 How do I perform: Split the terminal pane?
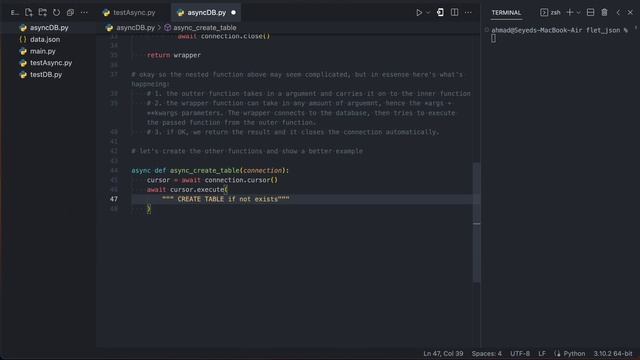tap(590, 13)
